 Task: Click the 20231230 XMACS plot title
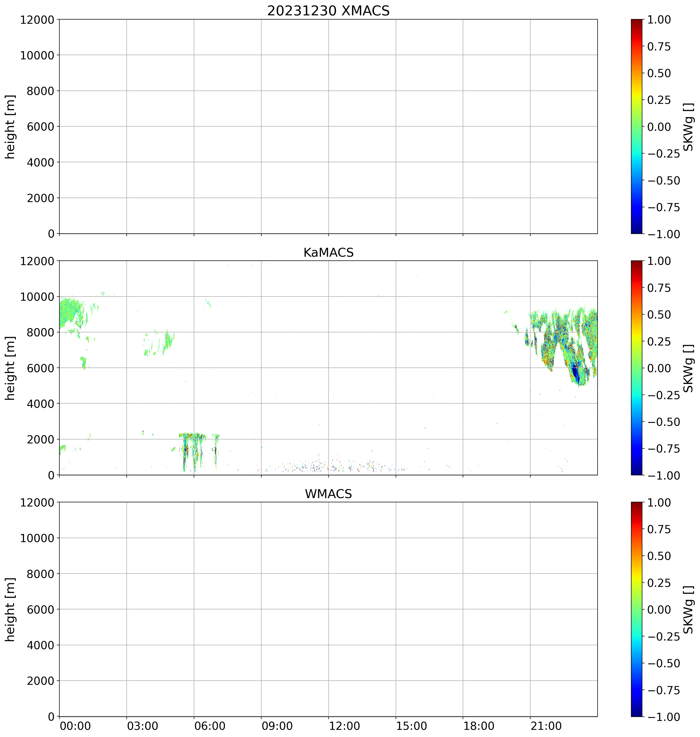(328, 11)
